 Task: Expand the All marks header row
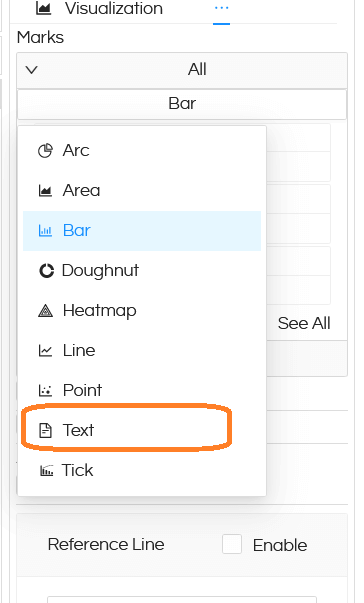coord(182,70)
